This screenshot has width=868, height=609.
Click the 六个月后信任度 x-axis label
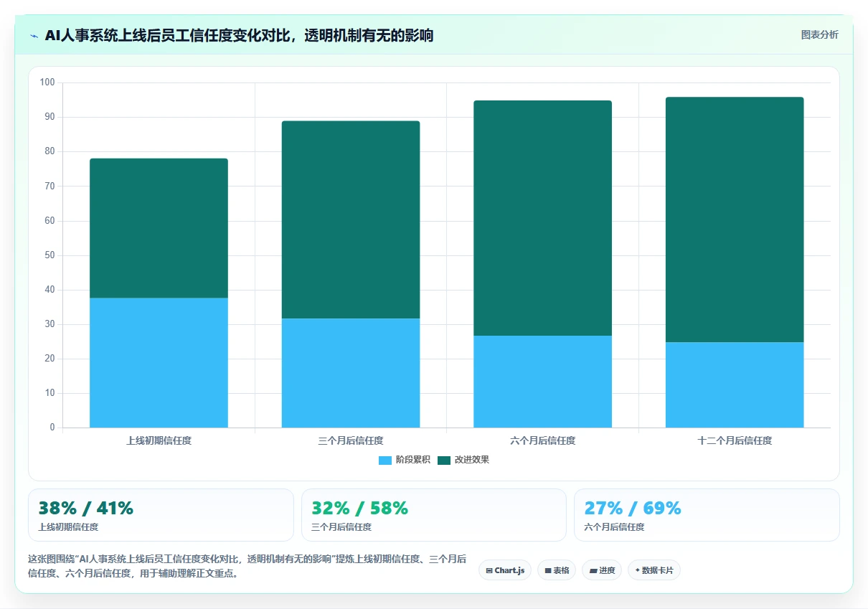[x=542, y=441]
